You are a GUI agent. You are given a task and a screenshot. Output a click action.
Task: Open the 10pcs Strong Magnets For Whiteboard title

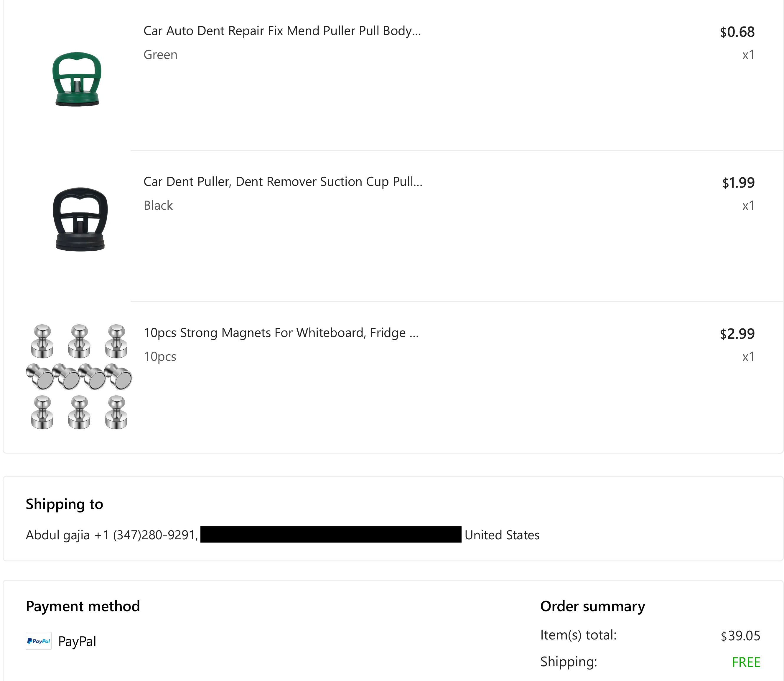coord(281,333)
